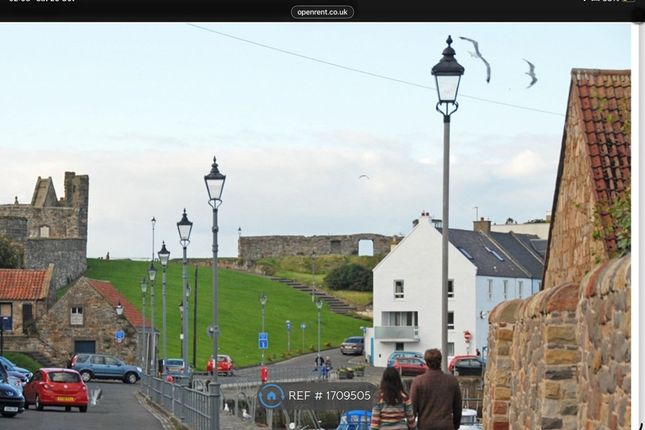Click the blue parking sign on roadside
Screen dimensions: 645x430
[x=263, y=341]
